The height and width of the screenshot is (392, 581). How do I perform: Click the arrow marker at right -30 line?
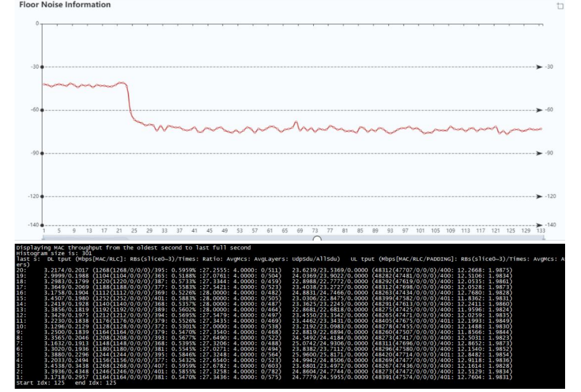tap(539, 67)
